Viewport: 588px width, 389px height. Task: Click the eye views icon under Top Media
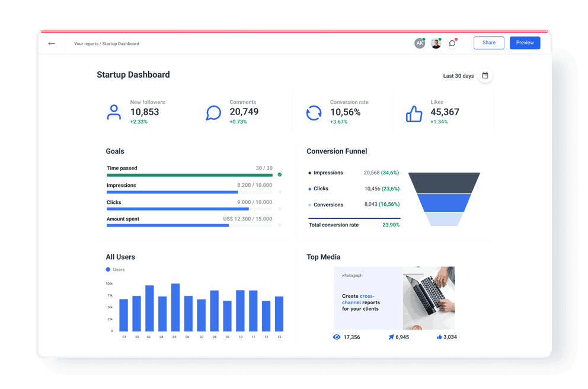click(336, 337)
